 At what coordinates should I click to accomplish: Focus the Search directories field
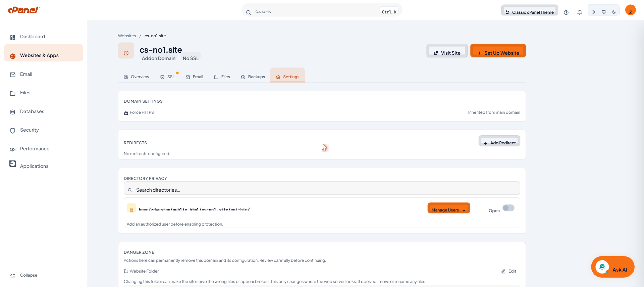click(322, 188)
